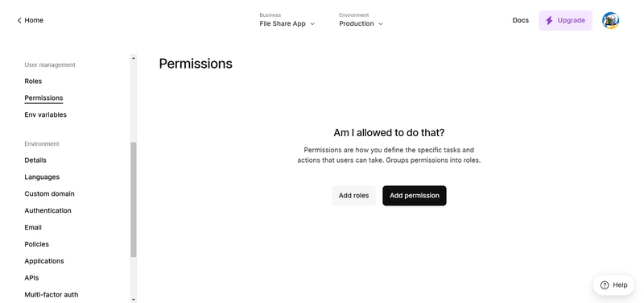Image resolution: width=644 pixels, height=303 pixels.
Task: Go to Env variables page
Action: tap(46, 114)
